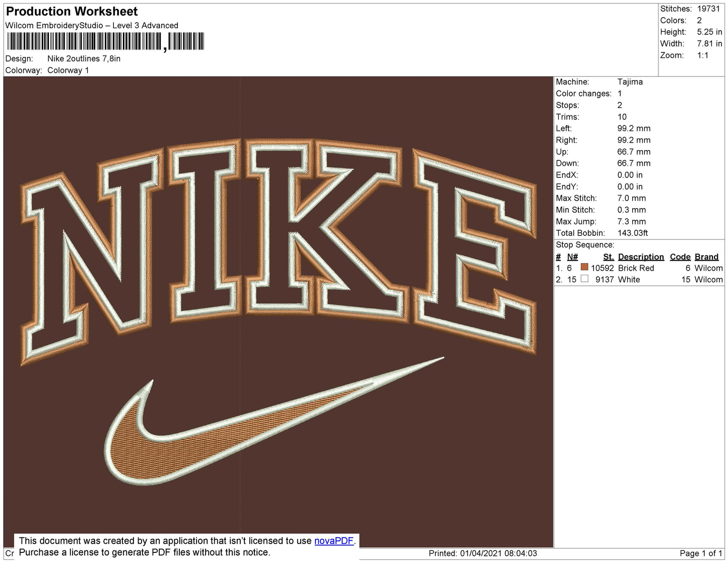728x563 pixels.
Task: Select the White color swatch
Action: 584,279
